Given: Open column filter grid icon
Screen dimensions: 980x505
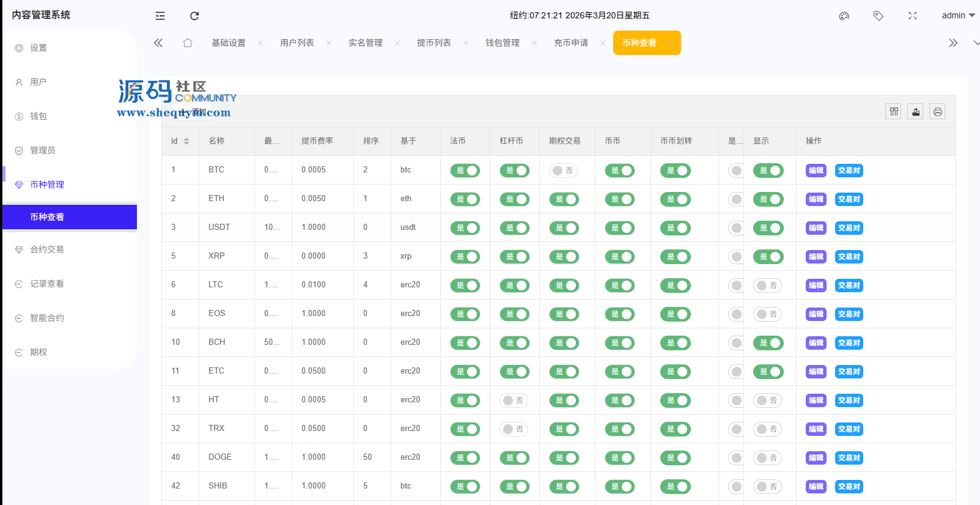Looking at the screenshot, I should 894,111.
